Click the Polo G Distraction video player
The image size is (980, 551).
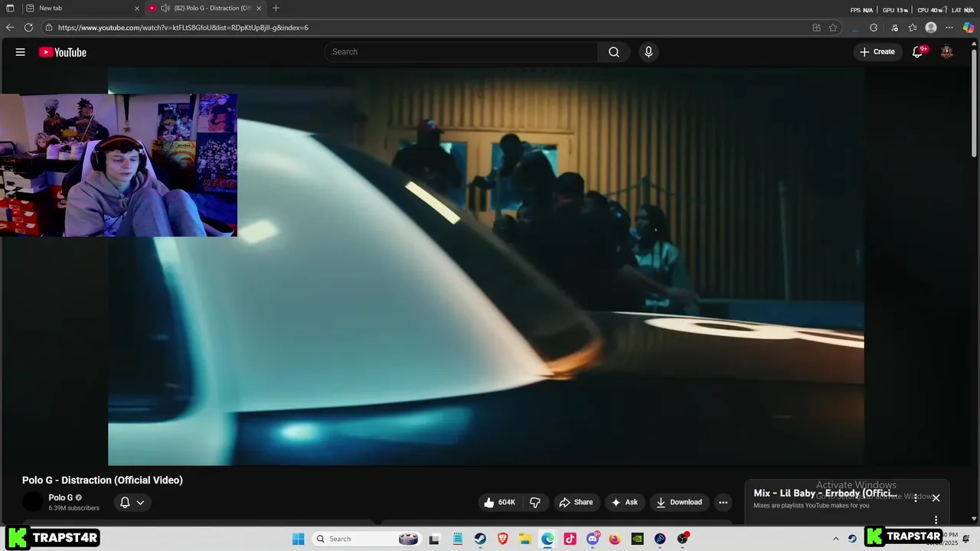point(486,266)
